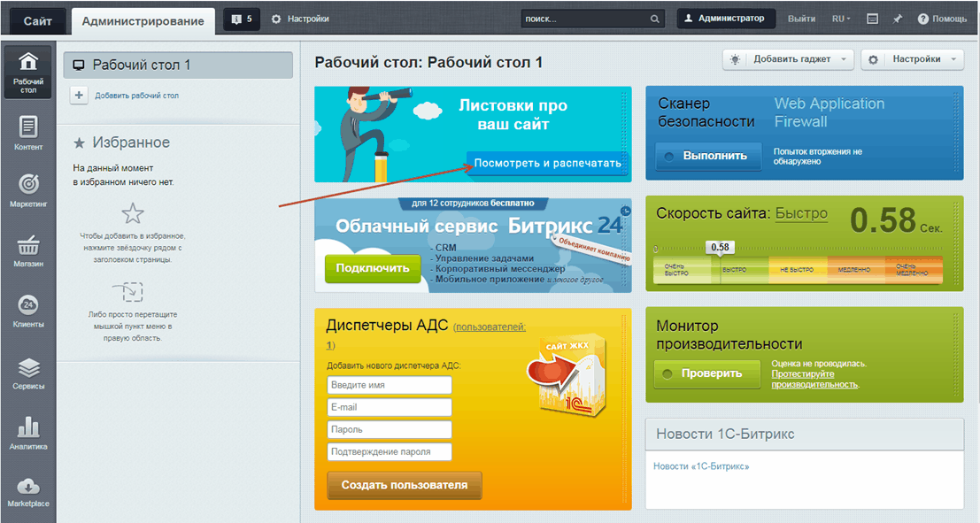Screen dimensions: 980x523
Task: Click Выйти to log out
Action: 801,19
